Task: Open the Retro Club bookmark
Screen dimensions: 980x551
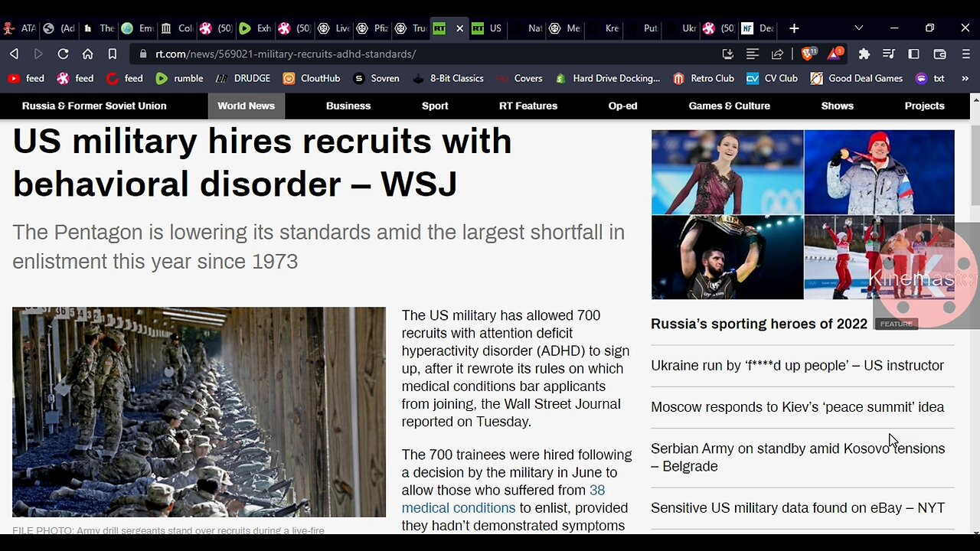Action: click(703, 78)
